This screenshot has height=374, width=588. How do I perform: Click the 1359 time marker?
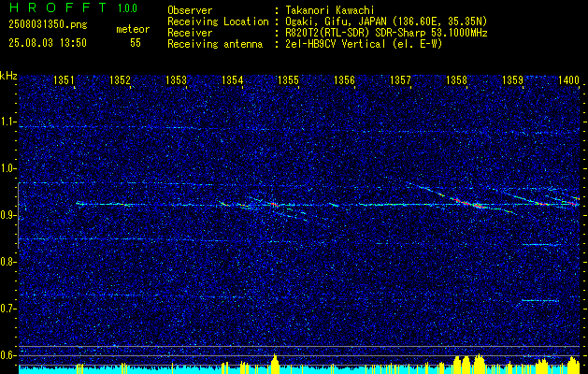pyautogui.click(x=512, y=79)
